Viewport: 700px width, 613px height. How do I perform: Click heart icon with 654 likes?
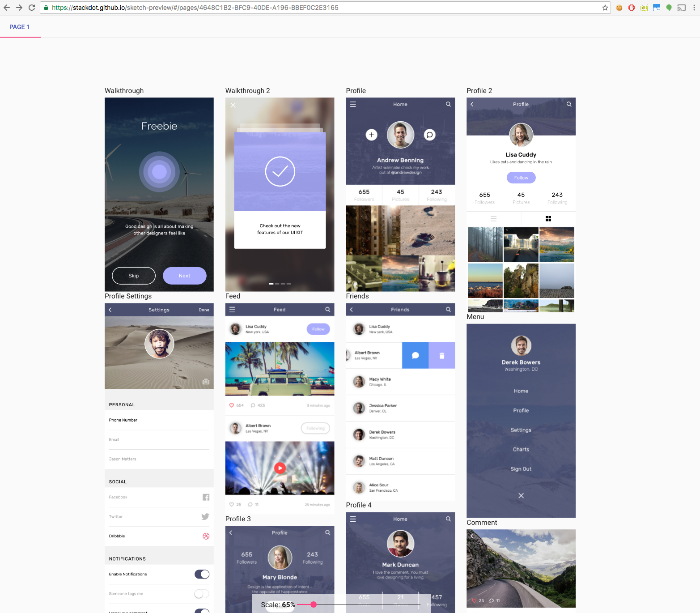(232, 405)
